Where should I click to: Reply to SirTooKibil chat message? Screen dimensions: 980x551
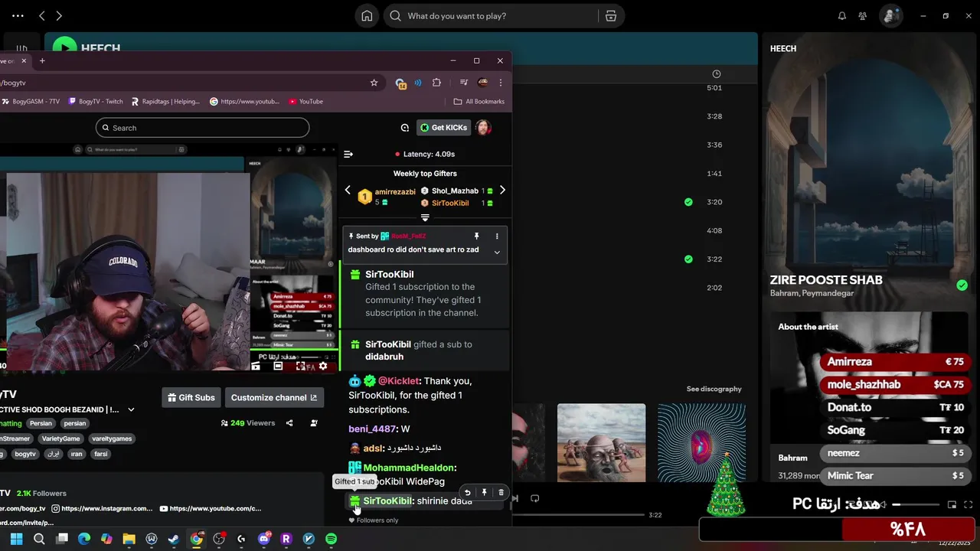pos(467,493)
